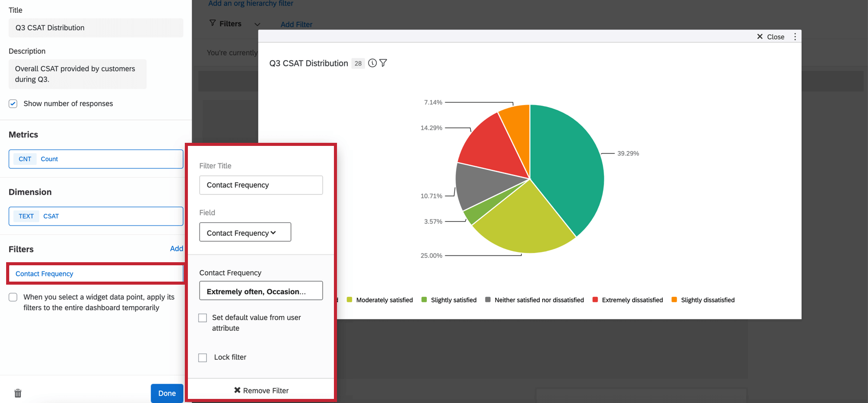Click the filter funnel icon beside widget title
This screenshot has width=868, height=403.
click(383, 63)
